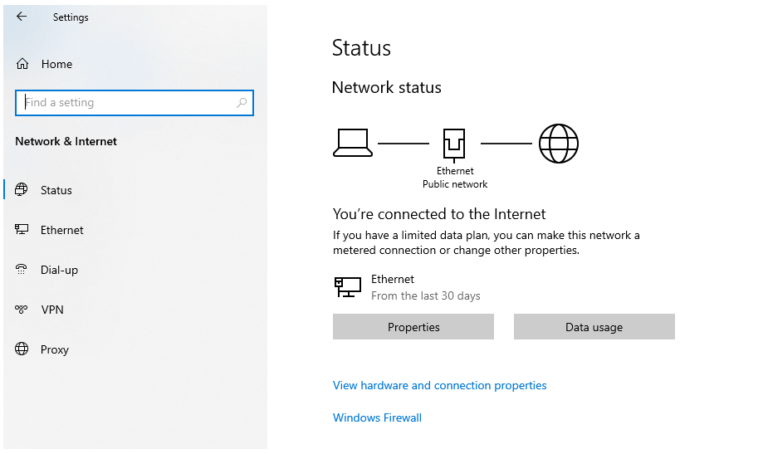Open View hardware and connection properties link

click(439, 385)
